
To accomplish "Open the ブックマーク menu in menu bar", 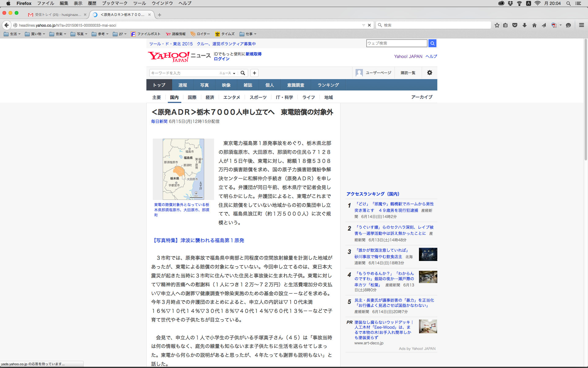I will (x=115, y=3).
